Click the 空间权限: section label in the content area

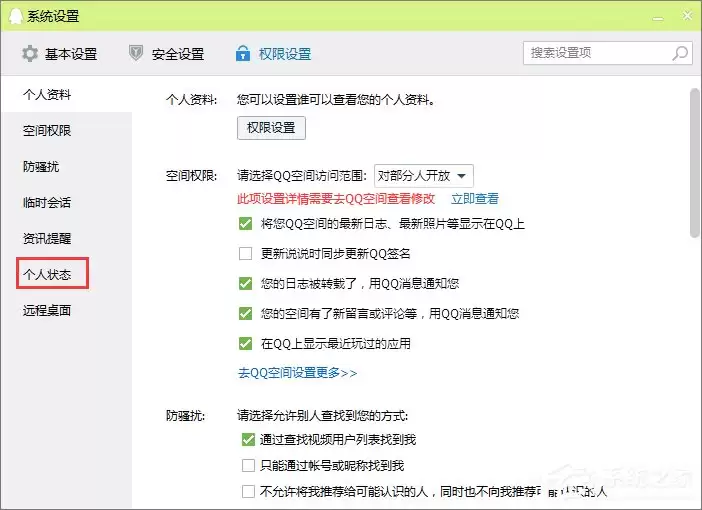click(x=192, y=176)
